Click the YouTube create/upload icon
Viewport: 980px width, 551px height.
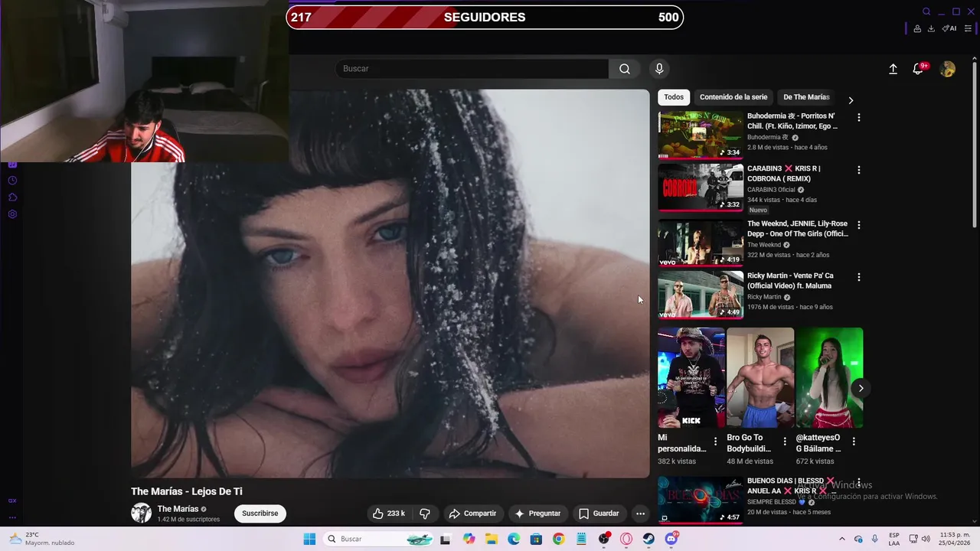pos(893,69)
